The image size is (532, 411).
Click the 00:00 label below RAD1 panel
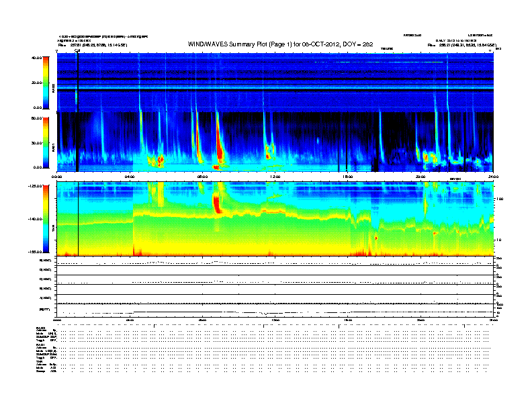[57, 176]
